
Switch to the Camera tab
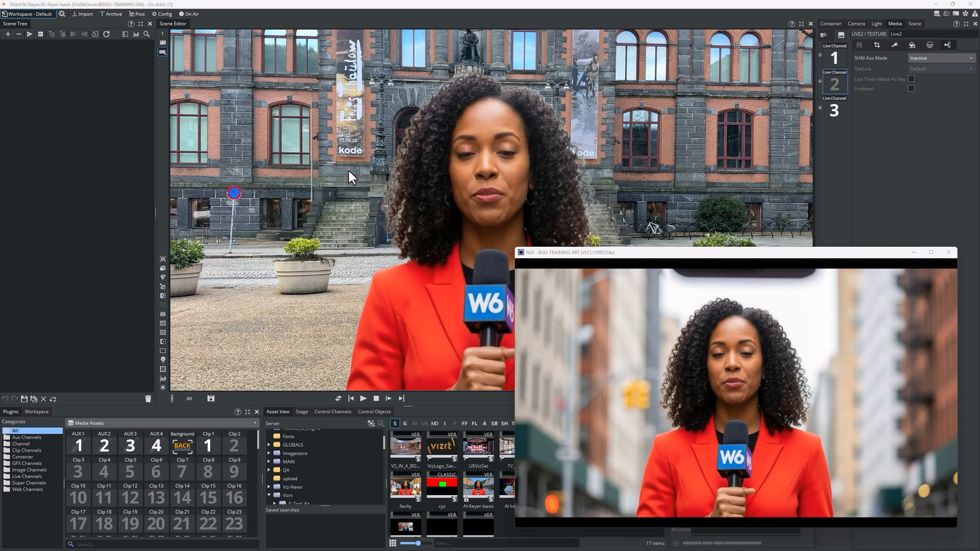coord(856,24)
